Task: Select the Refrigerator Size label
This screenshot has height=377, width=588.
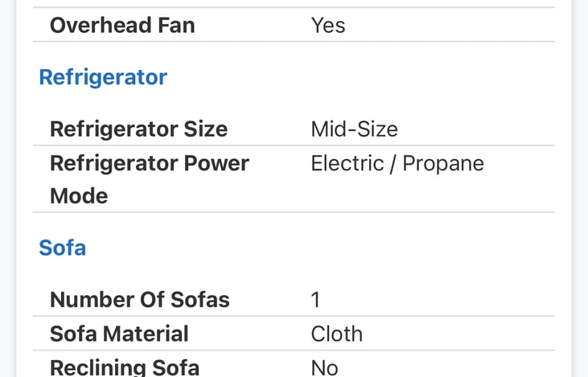Action: point(138,129)
